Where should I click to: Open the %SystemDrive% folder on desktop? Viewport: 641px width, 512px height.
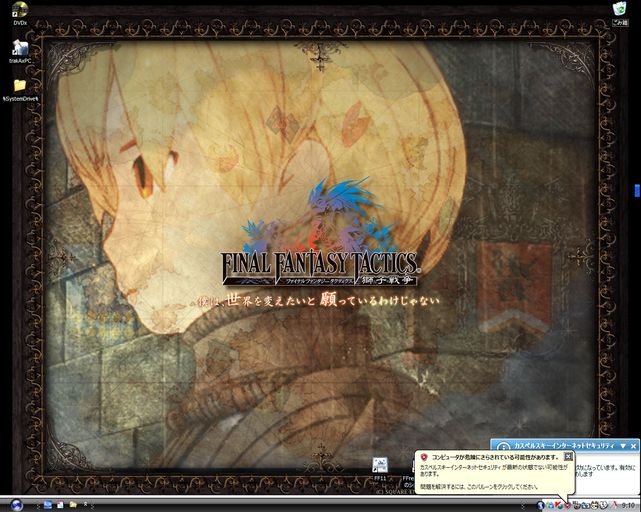coord(20,91)
